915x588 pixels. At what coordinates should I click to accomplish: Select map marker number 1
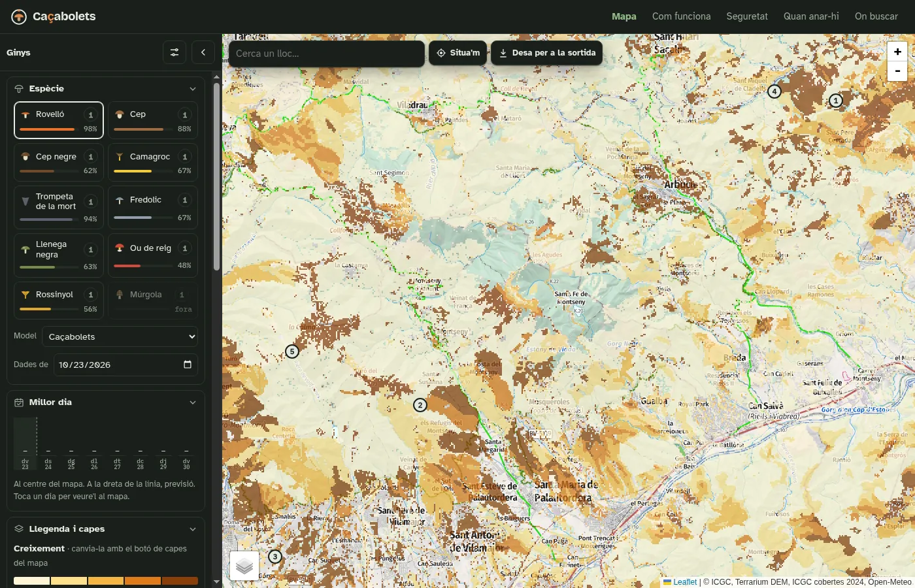[x=836, y=101]
